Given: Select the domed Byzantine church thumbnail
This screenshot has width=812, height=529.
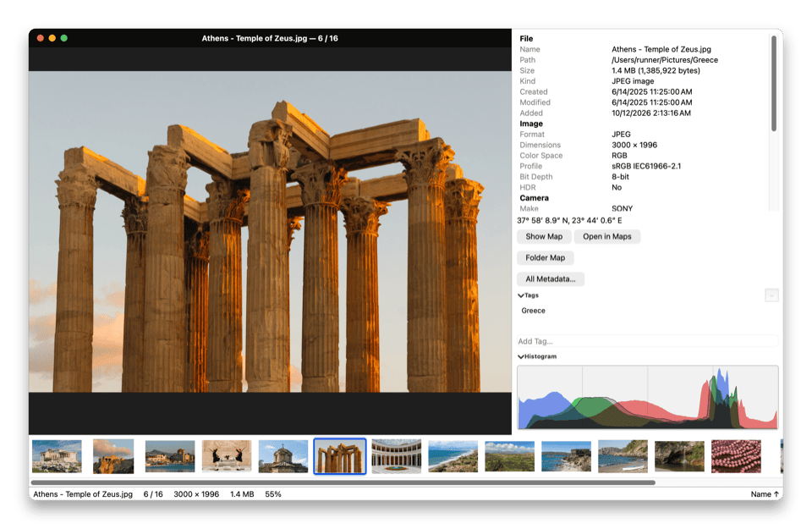Looking at the screenshot, I should point(283,456).
